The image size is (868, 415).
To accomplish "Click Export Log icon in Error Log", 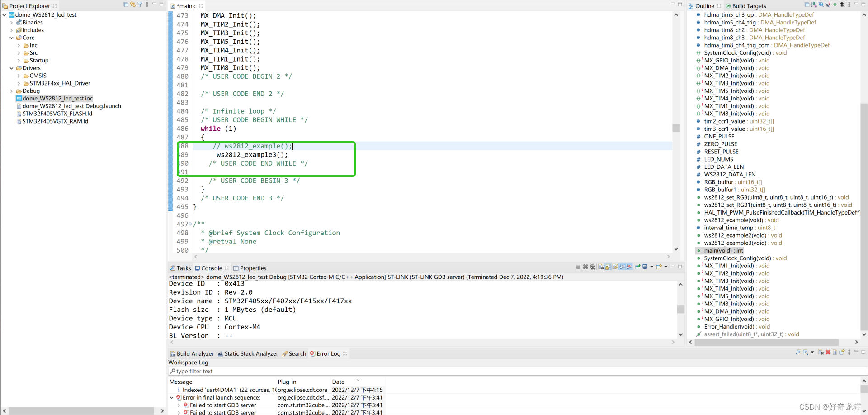I will pos(799,353).
